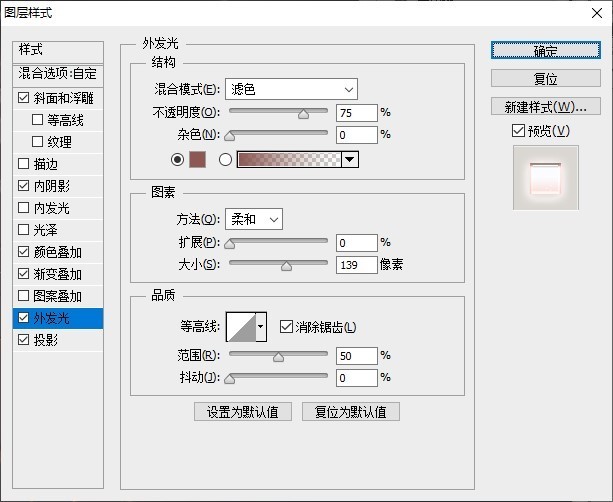Click the 抖动 value input field
This screenshot has width=613, height=502.
point(357,378)
